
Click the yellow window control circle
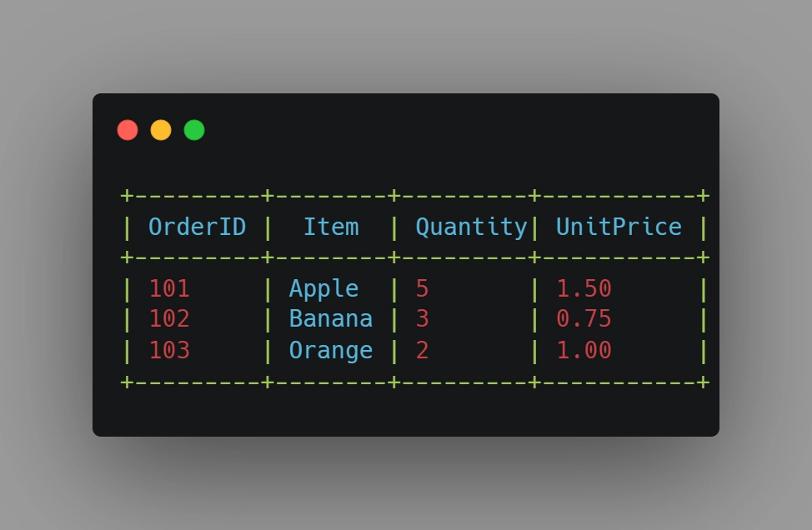coord(161,130)
